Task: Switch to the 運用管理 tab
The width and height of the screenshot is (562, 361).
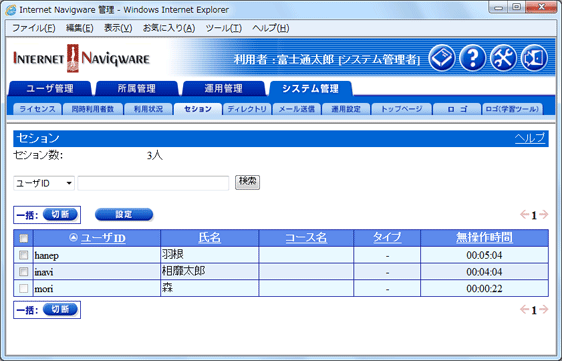Action: tap(224, 89)
